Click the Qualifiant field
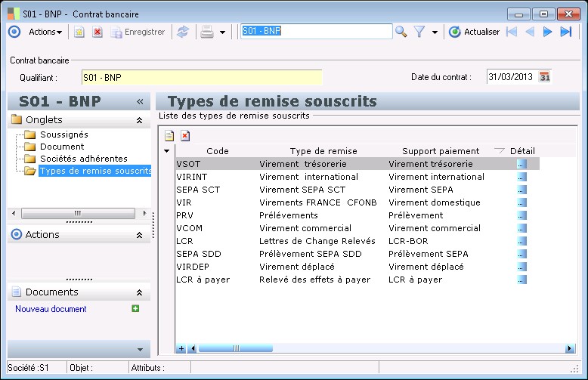Viewport: 588px width, 380px height. (202, 78)
